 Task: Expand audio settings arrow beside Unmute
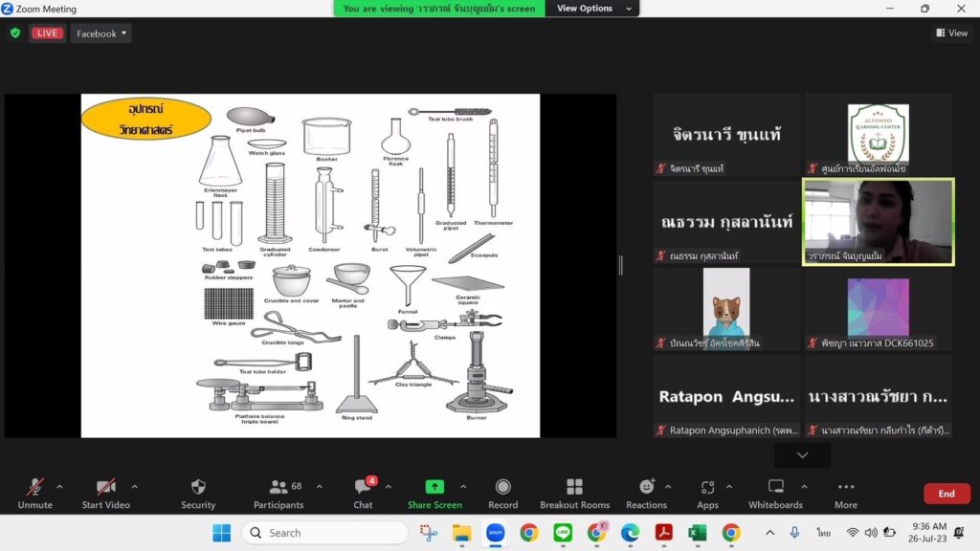[x=59, y=486]
